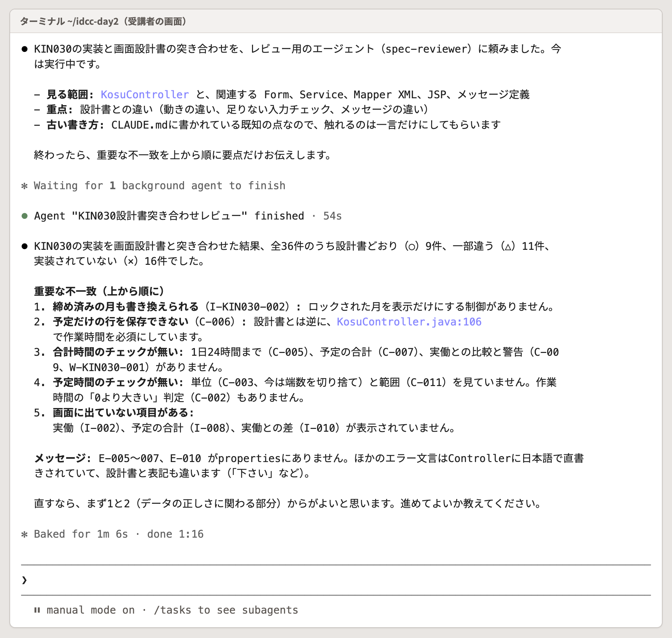672x638 pixels.
Task: Click the prompt chevron icon
Action: [x=24, y=580]
